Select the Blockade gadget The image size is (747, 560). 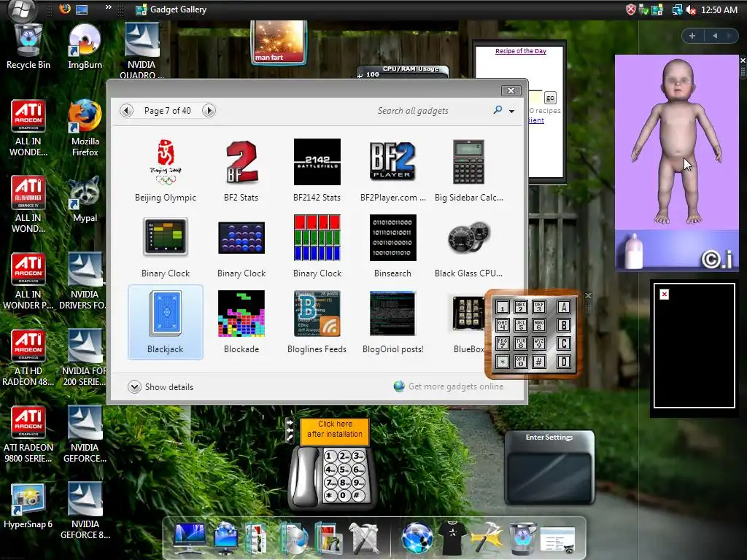point(241,322)
